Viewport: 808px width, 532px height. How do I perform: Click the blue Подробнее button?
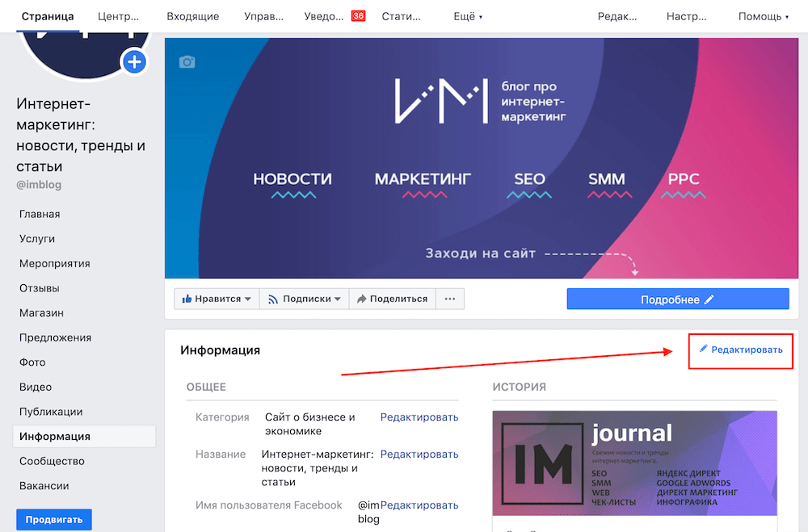point(678,300)
